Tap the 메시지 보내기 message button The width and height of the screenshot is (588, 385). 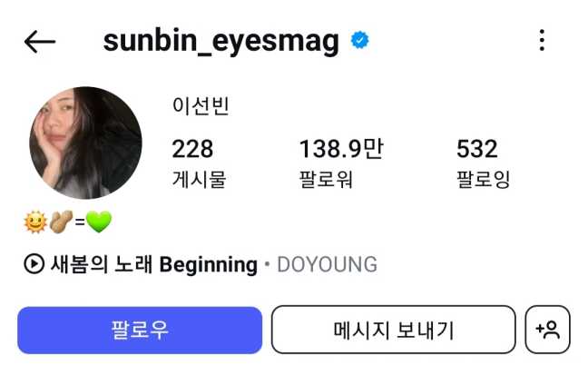[x=394, y=330]
